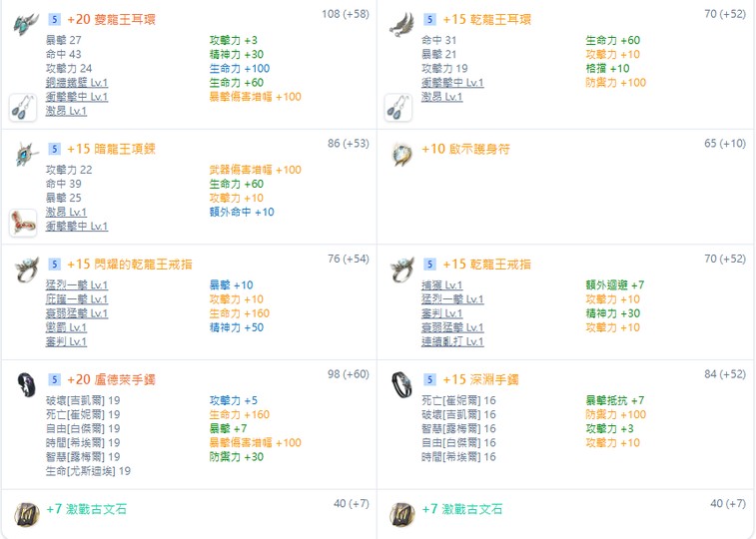Click the grade 5 badge beside 深淵手鐲

pyautogui.click(x=429, y=379)
